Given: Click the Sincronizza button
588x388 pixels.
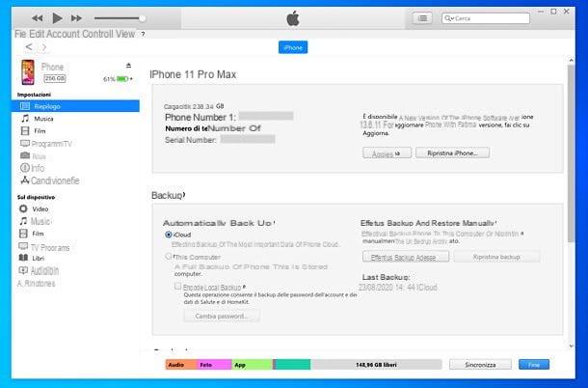Looking at the screenshot, I should coord(480,365).
